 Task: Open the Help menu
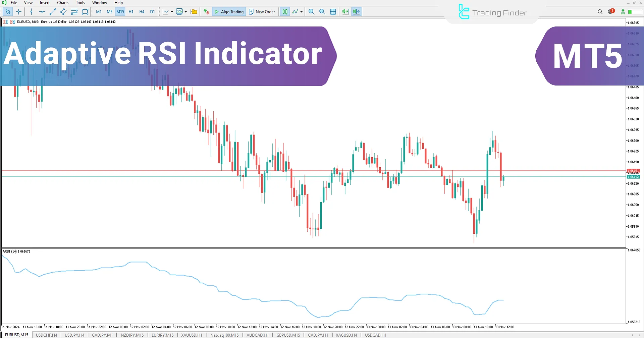coord(118,3)
